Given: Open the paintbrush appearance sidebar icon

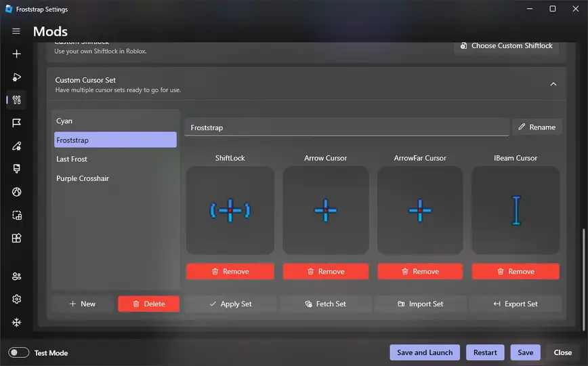Looking at the screenshot, I should [16, 169].
